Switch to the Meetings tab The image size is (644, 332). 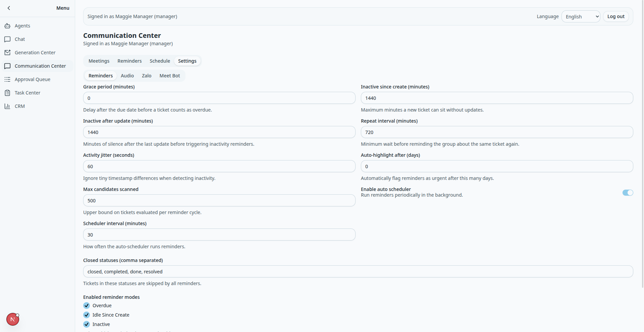click(99, 61)
